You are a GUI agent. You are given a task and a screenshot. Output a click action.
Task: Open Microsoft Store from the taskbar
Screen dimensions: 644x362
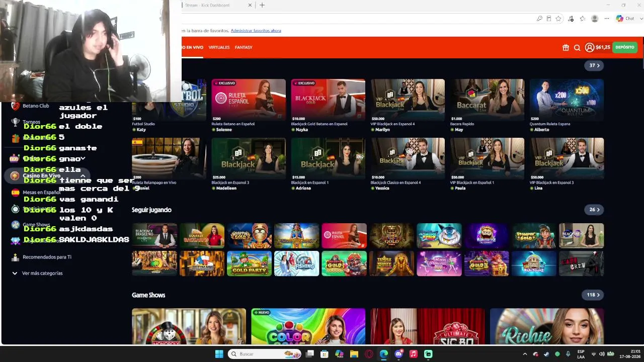325,354
